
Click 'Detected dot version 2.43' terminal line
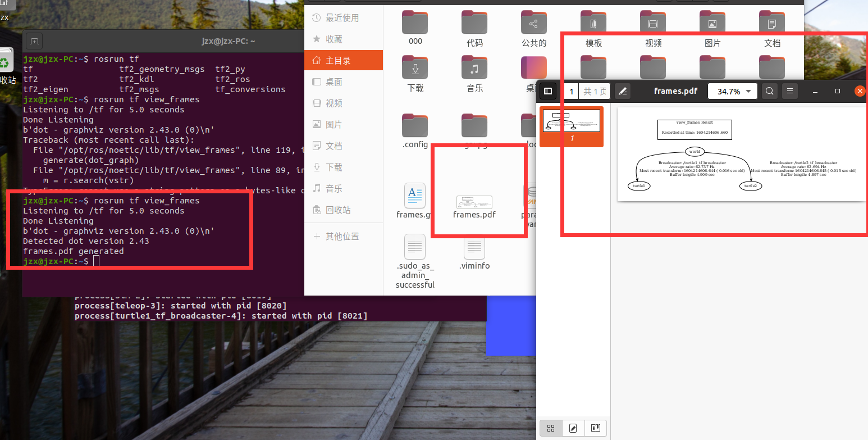pyautogui.click(x=86, y=241)
